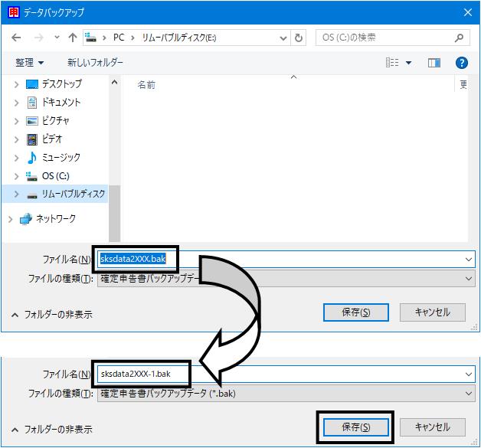Open the help question mark icon
The image size is (481, 448).
(461, 63)
